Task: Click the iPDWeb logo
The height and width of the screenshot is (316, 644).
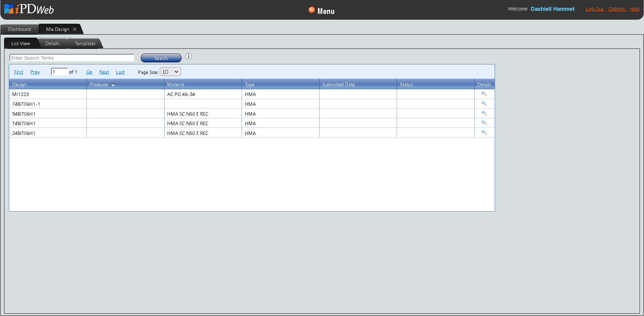Action: [x=29, y=9]
